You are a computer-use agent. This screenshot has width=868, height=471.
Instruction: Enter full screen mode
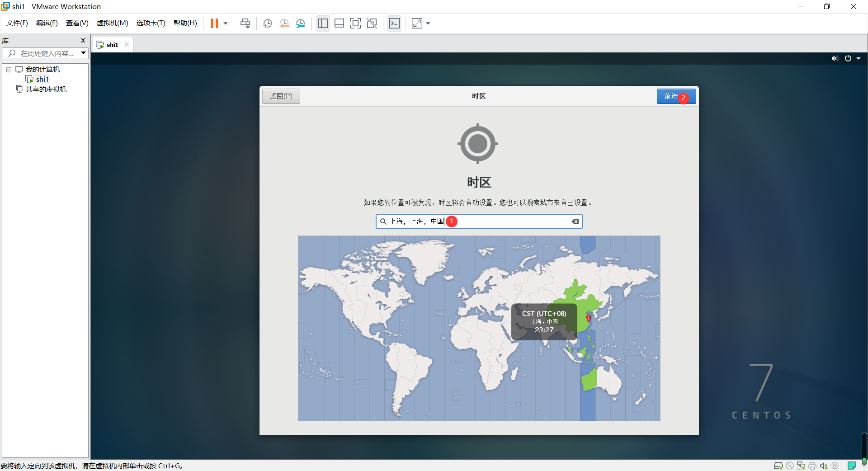point(355,23)
